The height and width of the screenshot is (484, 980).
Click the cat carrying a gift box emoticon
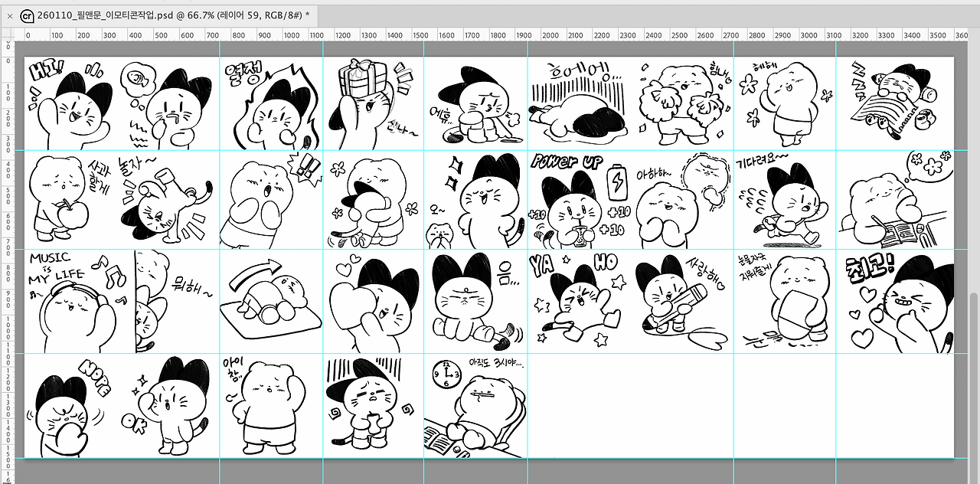(x=373, y=104)
